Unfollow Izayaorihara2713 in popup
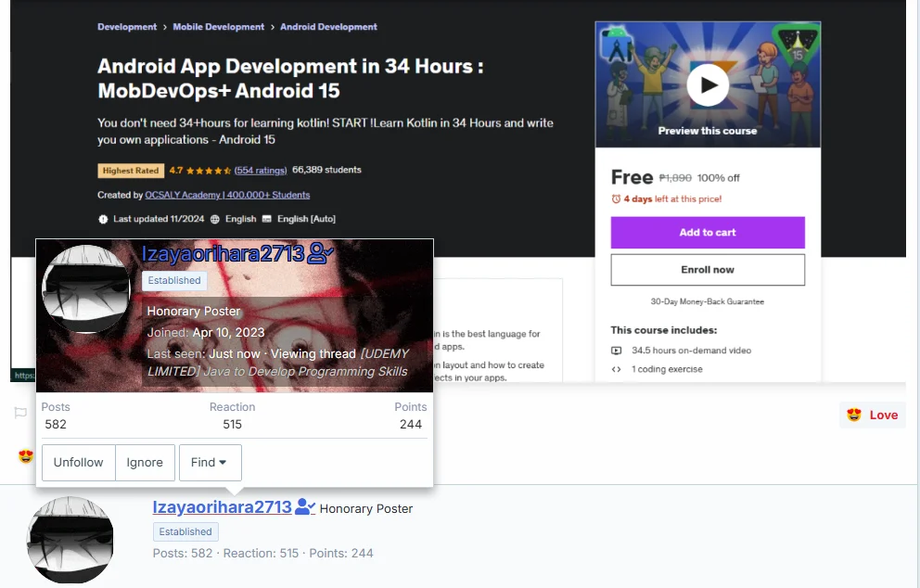 tap(79, 463)
